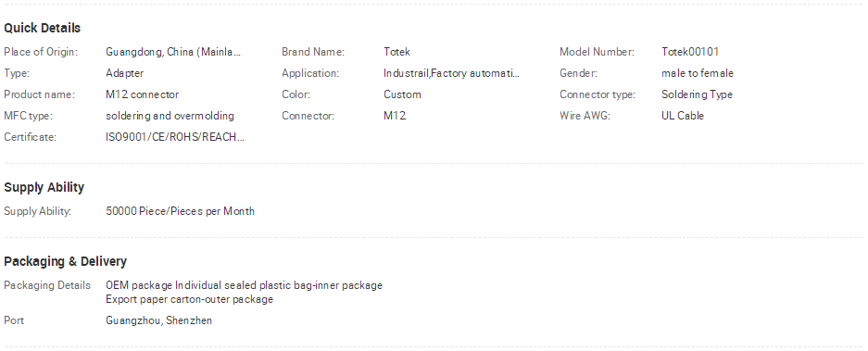
Task: Click the Quick Details heading
Action: (x=42, y=28)
